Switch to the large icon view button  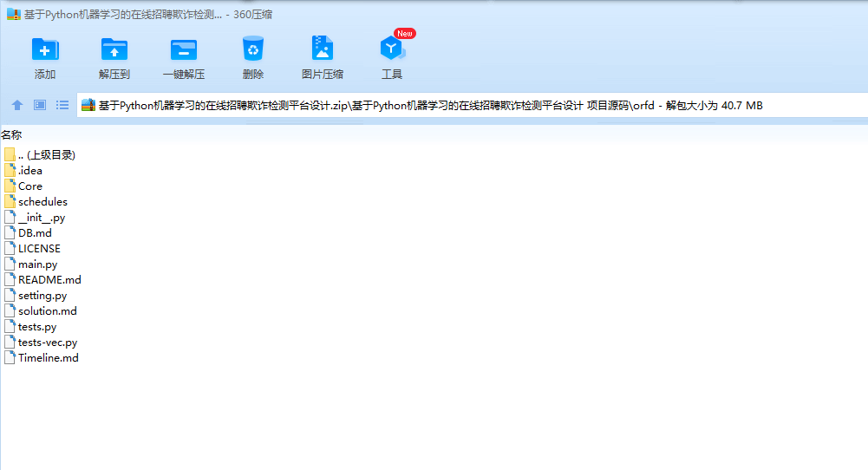point(40,105)
